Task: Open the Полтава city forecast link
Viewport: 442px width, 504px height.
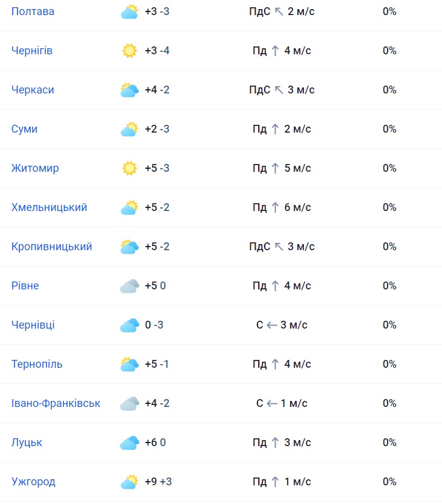Action: (33, 11)
